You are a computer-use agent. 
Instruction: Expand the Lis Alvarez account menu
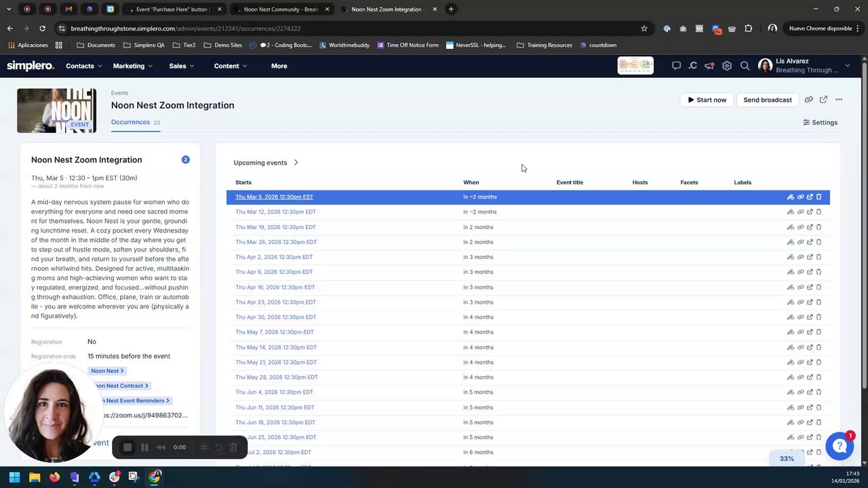pos(847,66)
